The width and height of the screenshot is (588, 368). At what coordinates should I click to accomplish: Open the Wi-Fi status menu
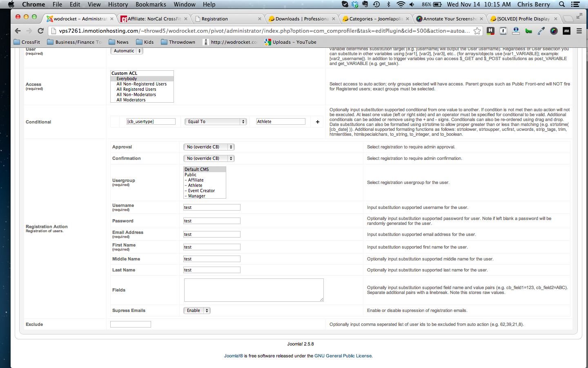[401, 4]
